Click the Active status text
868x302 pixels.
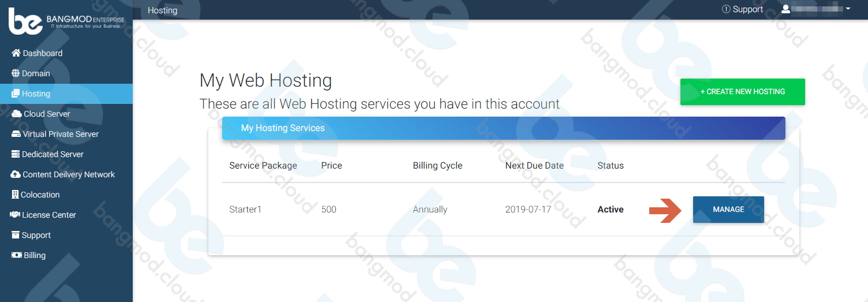(x=611, y=210)
